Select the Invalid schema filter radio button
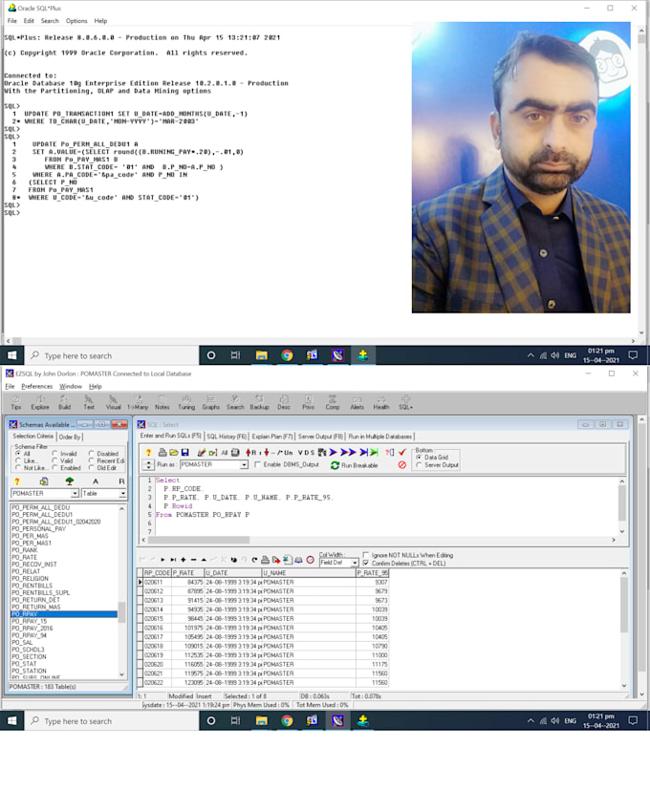650x812 pixels. tap(54, 454)
